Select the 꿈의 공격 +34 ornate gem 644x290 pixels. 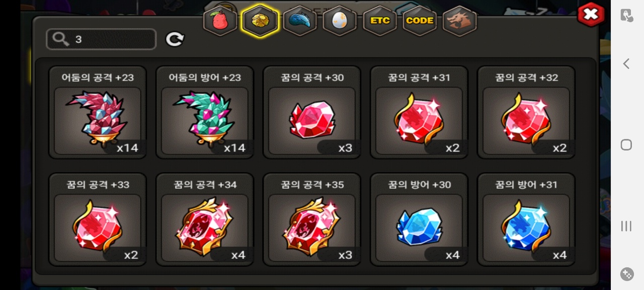tap(205, 220)
